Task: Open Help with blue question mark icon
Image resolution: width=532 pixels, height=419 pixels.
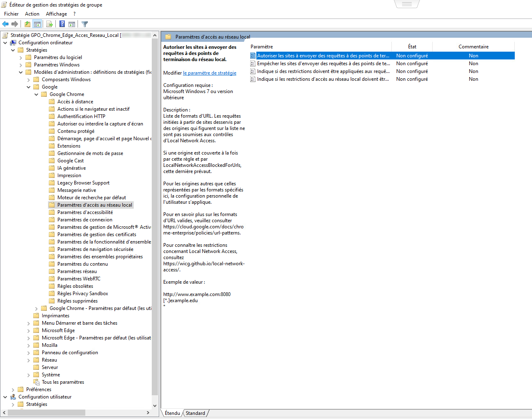Action: point(62,24)
